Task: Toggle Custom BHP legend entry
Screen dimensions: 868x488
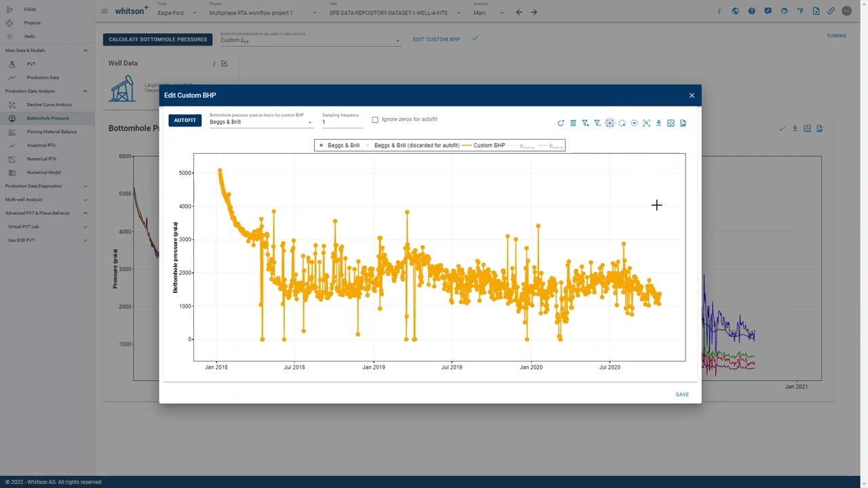Action: [x=484, y=146]
